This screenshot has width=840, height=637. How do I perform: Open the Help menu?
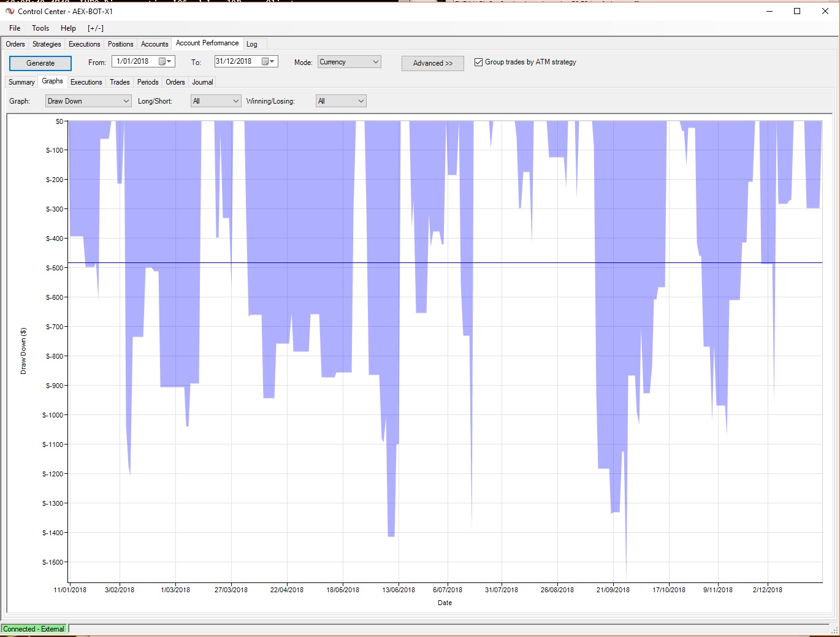pyautogui.click(x=68, y=28)
